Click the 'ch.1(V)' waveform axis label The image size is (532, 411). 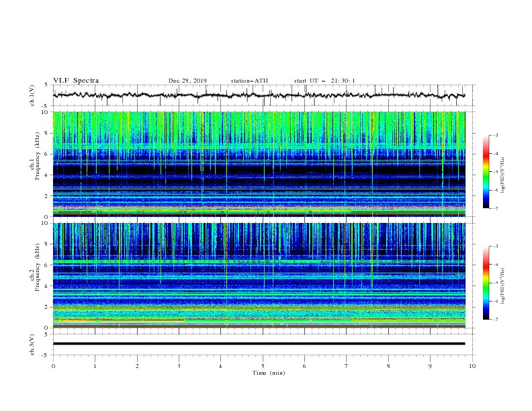tap(32, 95)
